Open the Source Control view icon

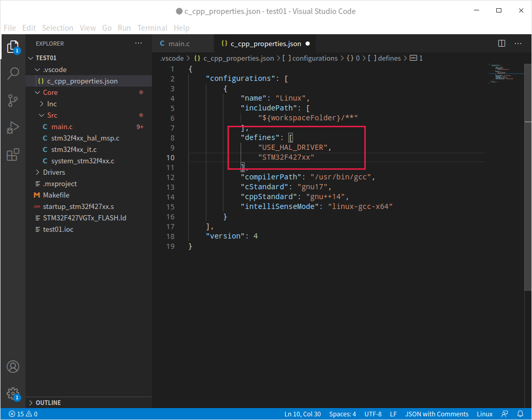point(13,101)
